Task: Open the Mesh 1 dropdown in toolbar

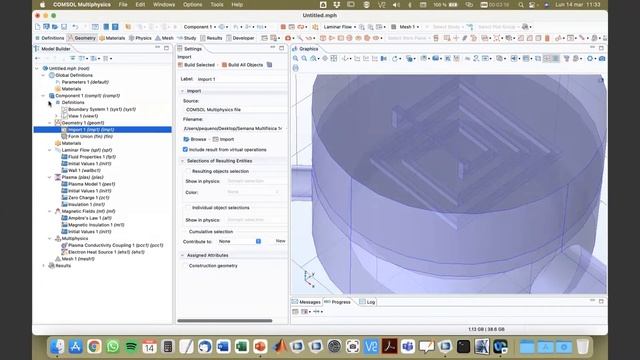Action: tap(409, 27)
